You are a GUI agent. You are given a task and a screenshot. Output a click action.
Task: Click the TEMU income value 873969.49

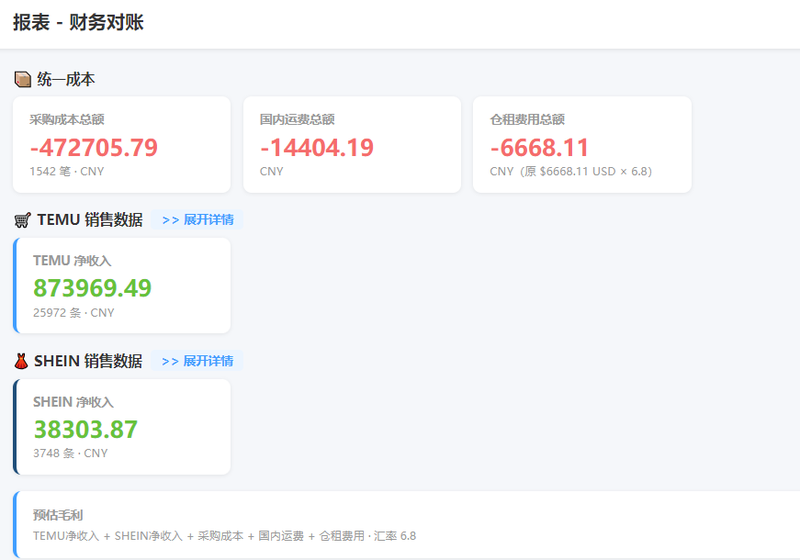(x=92, y=288)
